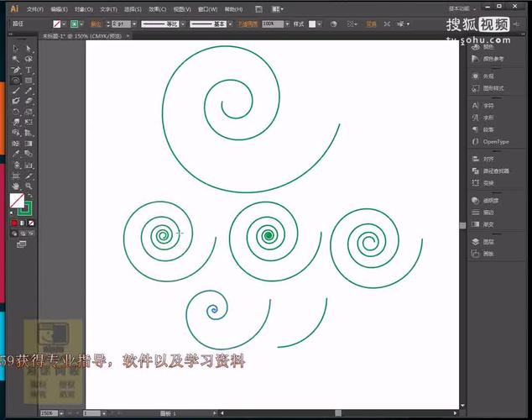Select the Artboard tool
This screenshot has width=532, height=420.
pyautogui.click(x=16, y=176)
